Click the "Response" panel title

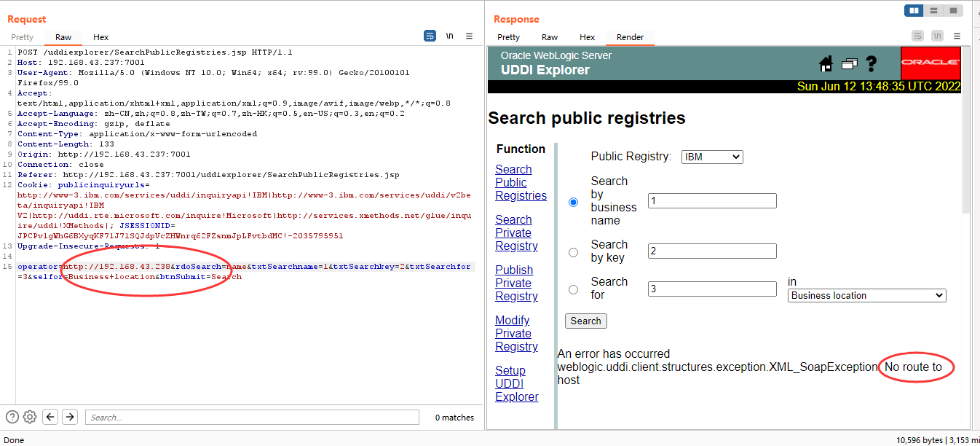(516, 19)
